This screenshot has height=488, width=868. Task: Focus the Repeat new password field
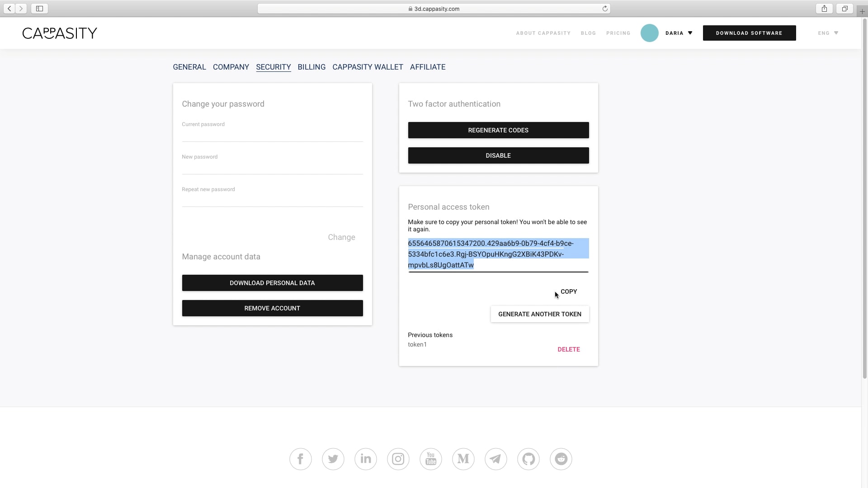coord(272,200)
